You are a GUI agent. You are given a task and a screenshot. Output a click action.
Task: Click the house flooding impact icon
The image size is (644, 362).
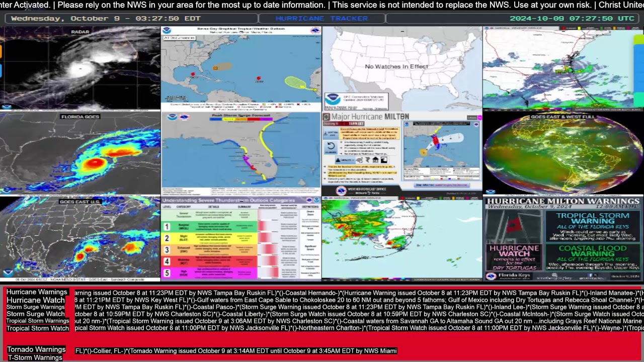coord(375,160)
